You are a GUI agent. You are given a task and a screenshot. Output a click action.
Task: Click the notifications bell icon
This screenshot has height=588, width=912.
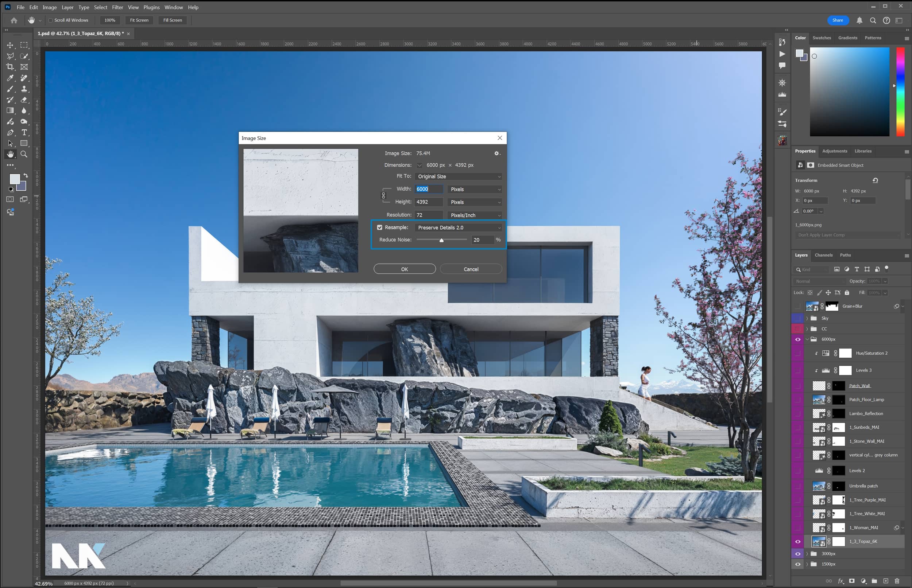tap(859, 20)
